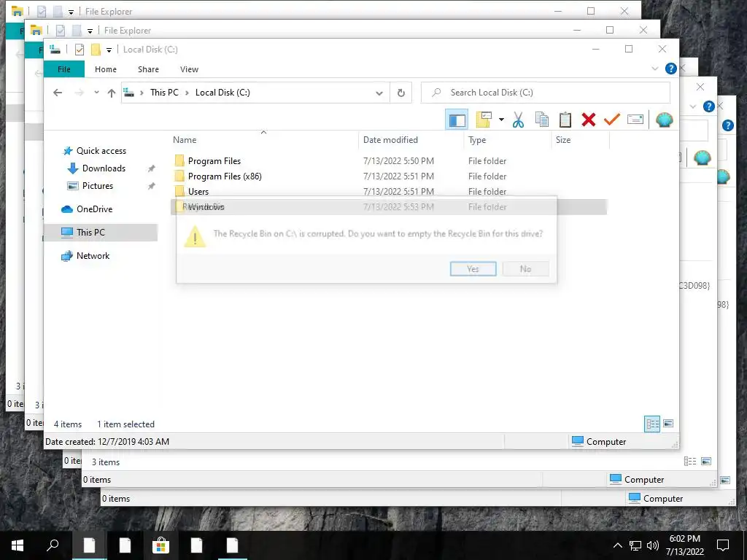The height and width of the screenshot is (560, 747).
Task: Refresh the Local Disk (C:) listing
Action: pyautogui.click(x=401, y=93)
